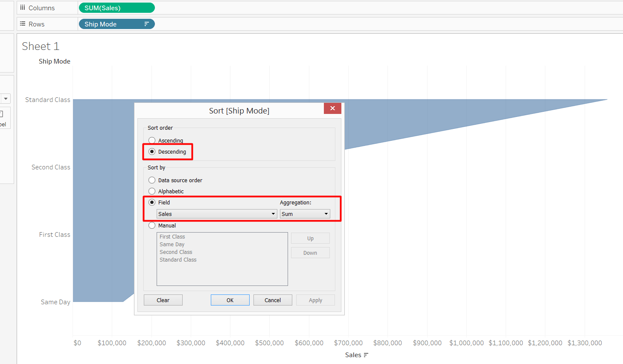This screenshot has width=623, height=364.
Task: Enable Manual sorting
Action: (x=152, y=225)
